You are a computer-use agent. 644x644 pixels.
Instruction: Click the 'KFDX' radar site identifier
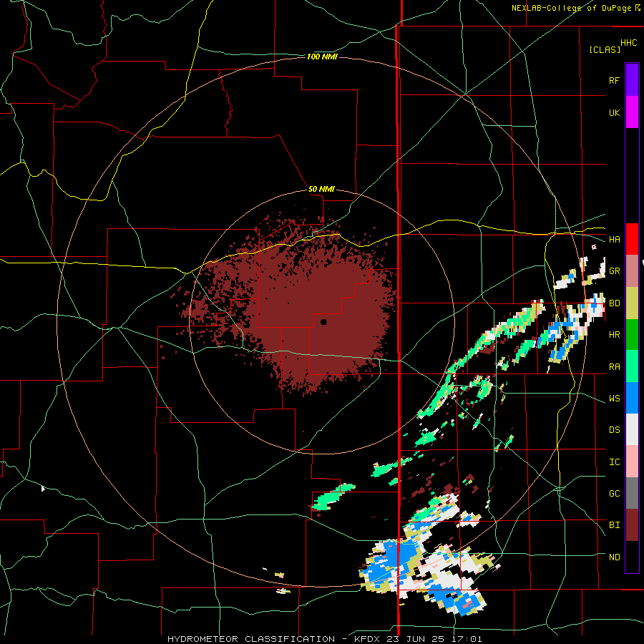pyautogui.click(x=368, y=639)
